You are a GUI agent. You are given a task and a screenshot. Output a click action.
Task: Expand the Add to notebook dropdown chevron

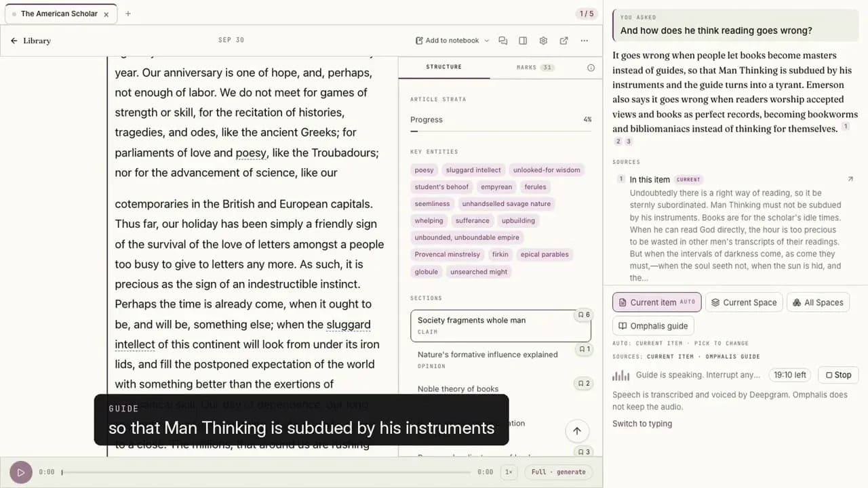click(x=486, y=41)
